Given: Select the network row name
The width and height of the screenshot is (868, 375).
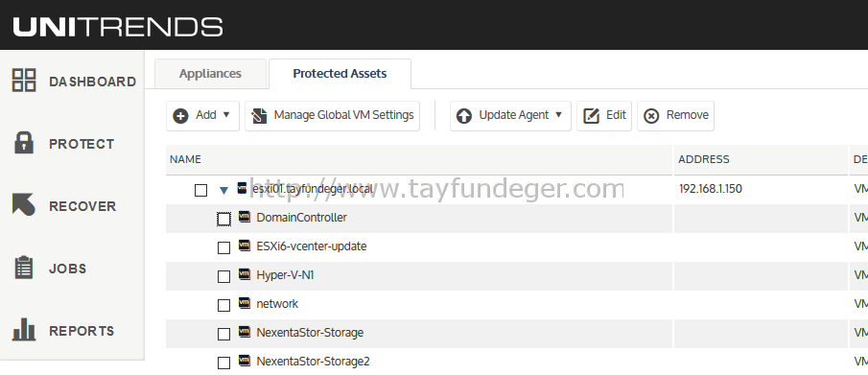Looking at the screenshot, I should pyautogui.click(x=277, y=303).
